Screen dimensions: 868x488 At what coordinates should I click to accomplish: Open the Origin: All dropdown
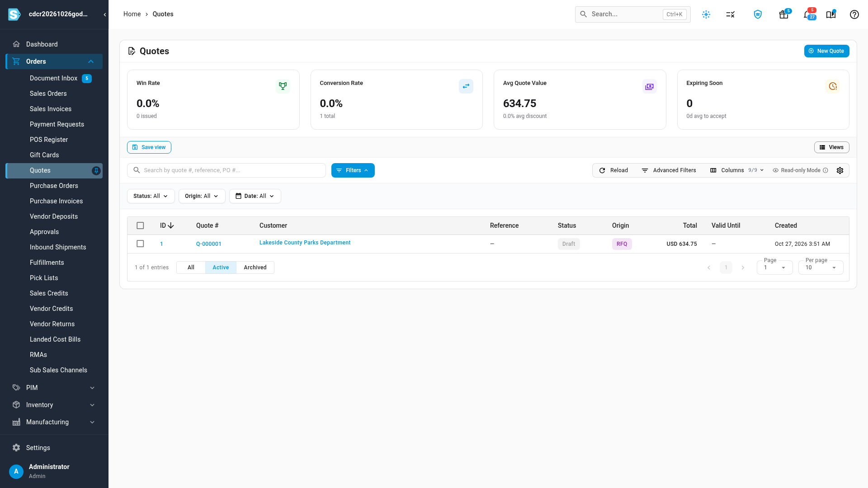pyautogui.click(x=202, y=196)
